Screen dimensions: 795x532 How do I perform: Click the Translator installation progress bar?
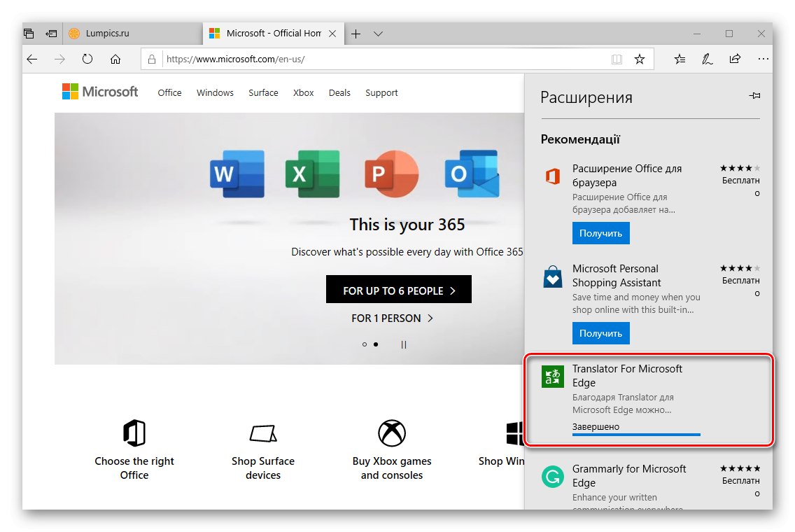(x=635, y=434)
